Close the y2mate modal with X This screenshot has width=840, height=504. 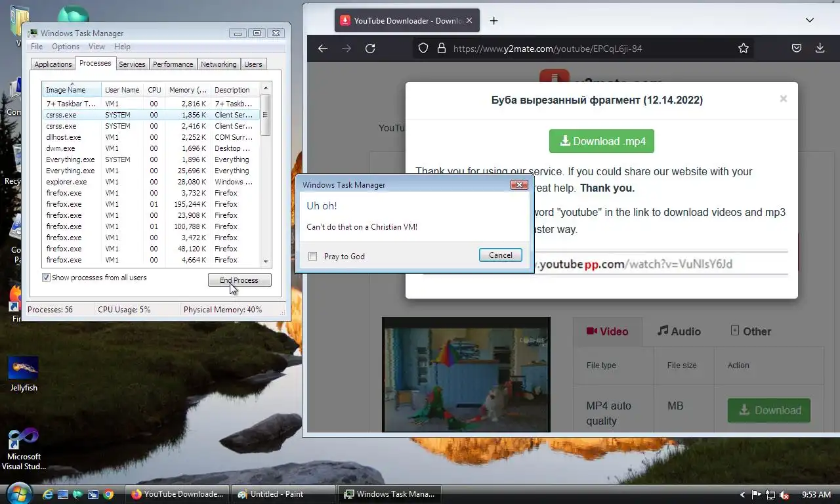pos(783,98)
